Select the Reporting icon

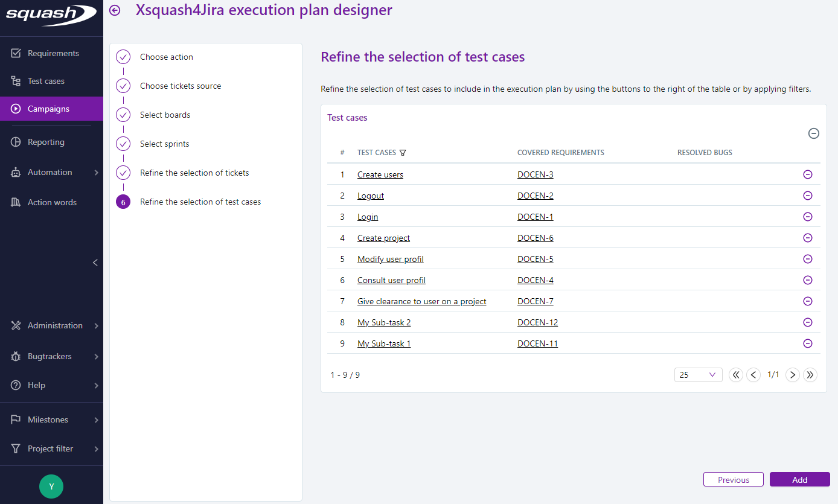(16, 142)
